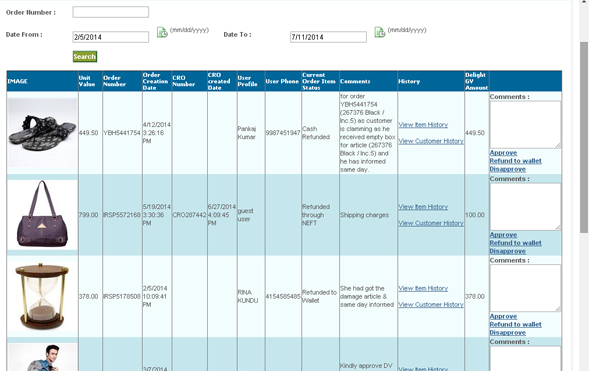The width and height of the screenshot is (595, 371).
Task: View Customer History for RINA KUNDU order
Action: [431, 305]
